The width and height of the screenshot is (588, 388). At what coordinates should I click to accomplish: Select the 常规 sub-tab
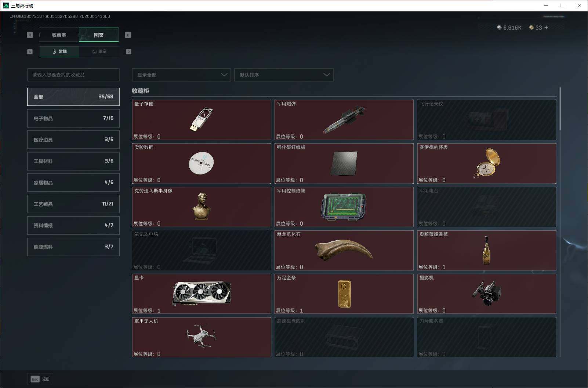point(59,51)
